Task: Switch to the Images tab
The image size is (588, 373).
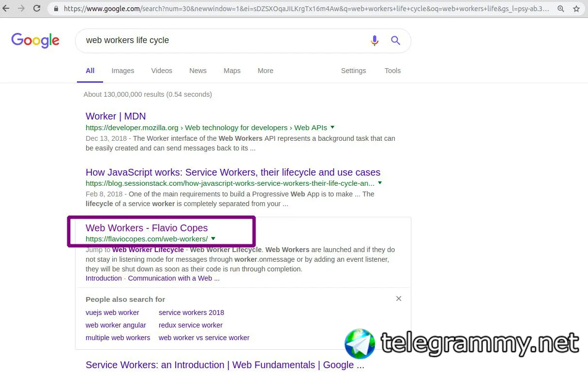Action: (123, 71)
